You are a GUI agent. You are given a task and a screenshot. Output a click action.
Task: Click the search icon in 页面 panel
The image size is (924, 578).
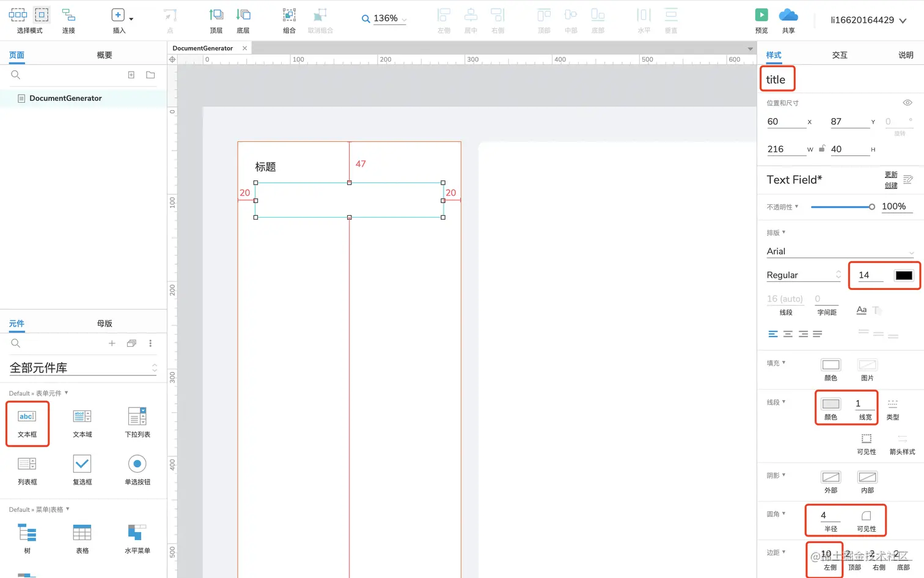pyautogui.click(x=16, y=75)
